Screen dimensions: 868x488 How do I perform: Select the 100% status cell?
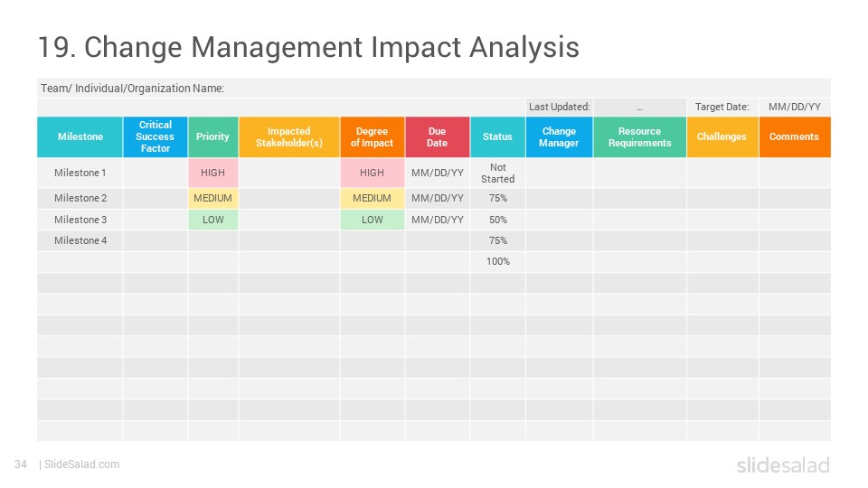tap(497, 261)
